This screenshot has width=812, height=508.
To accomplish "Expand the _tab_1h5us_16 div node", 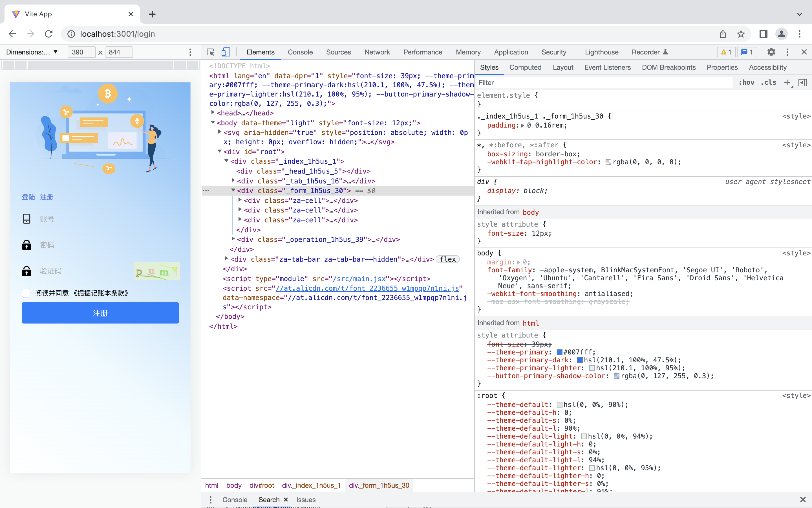I will pyautogui.click(x=233, y=180).
